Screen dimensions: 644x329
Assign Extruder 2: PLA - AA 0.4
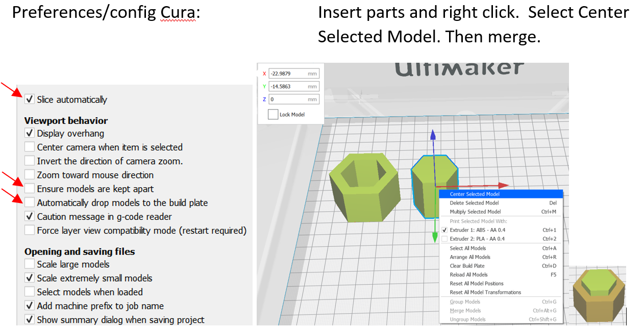tap(477, 239)
